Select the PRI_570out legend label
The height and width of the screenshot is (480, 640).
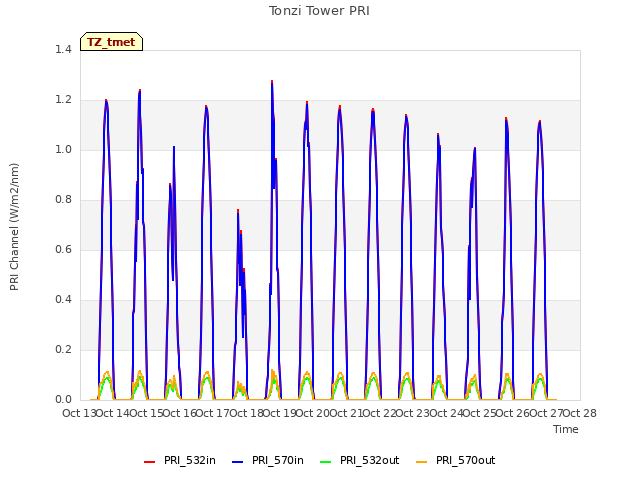(x=466, y=460)
